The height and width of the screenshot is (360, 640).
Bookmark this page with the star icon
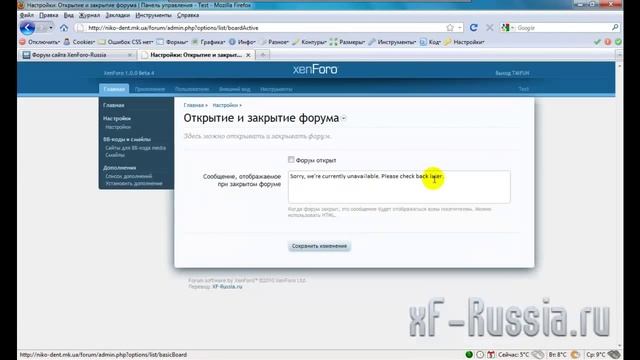[450, 28]
